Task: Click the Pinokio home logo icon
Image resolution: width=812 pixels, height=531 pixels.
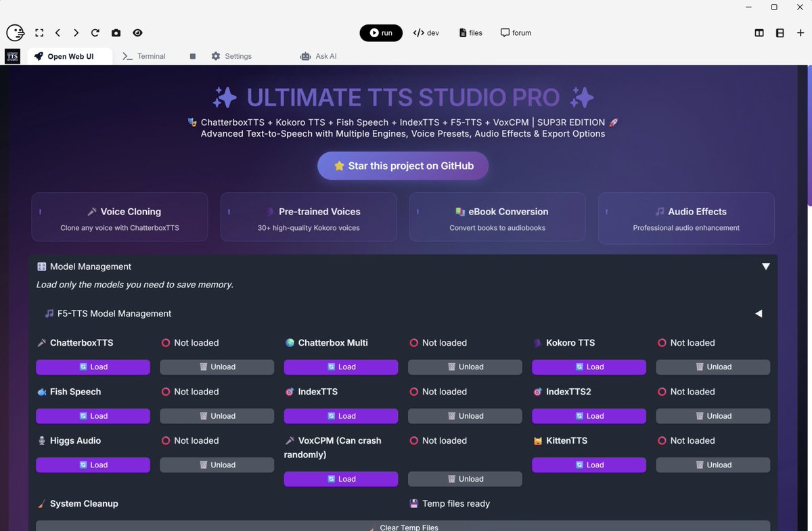Action: pyautogui.click(x=15, y=32)
